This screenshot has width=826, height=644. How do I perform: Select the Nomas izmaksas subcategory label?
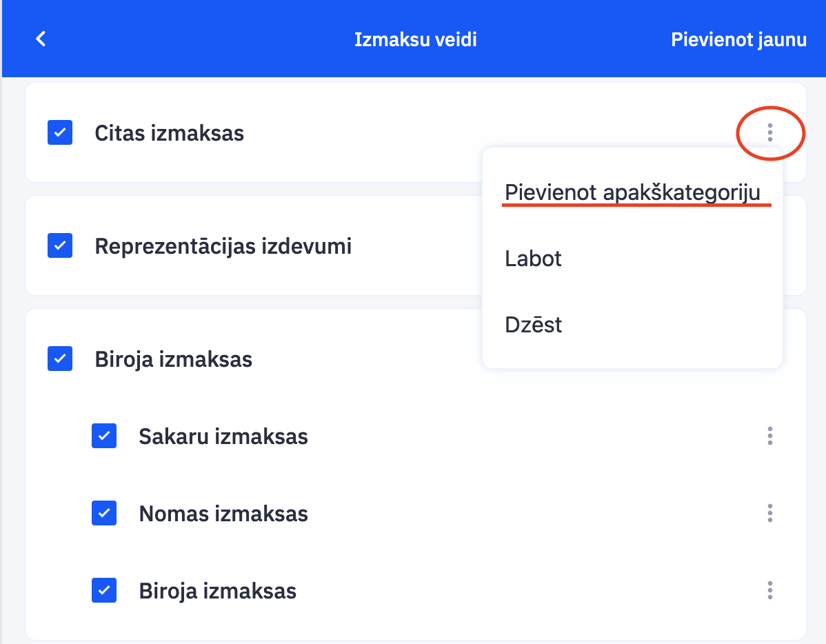click(223, 513)
